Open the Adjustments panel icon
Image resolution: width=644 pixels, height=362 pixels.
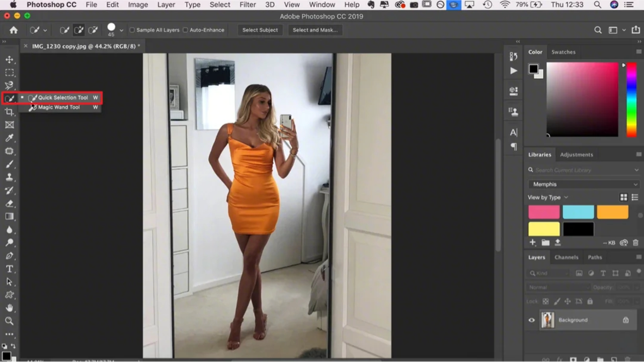[x=577, y=154]
